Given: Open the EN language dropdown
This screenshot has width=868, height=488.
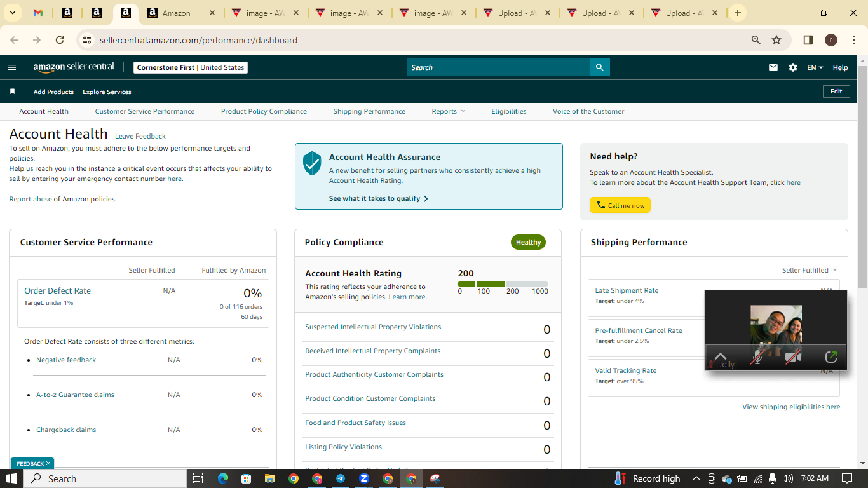Looking at the screenshot, I should tap(815, 67).
